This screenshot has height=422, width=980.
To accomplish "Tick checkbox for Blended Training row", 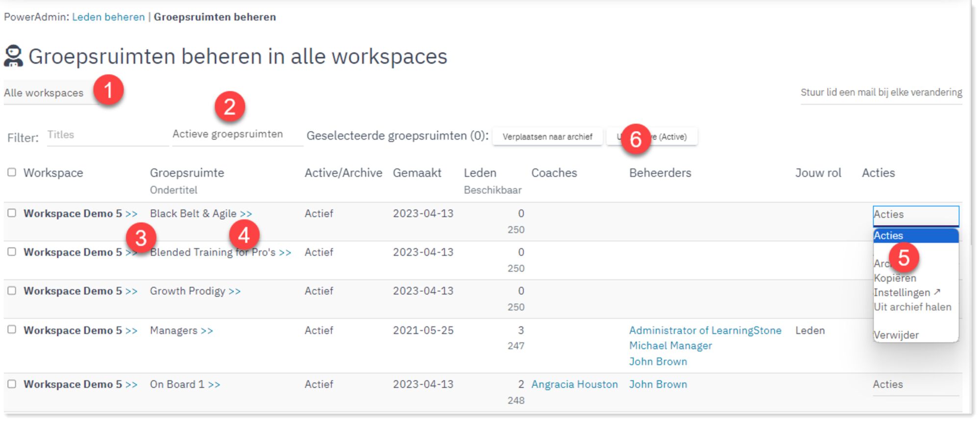I will [x=12, y=252].
